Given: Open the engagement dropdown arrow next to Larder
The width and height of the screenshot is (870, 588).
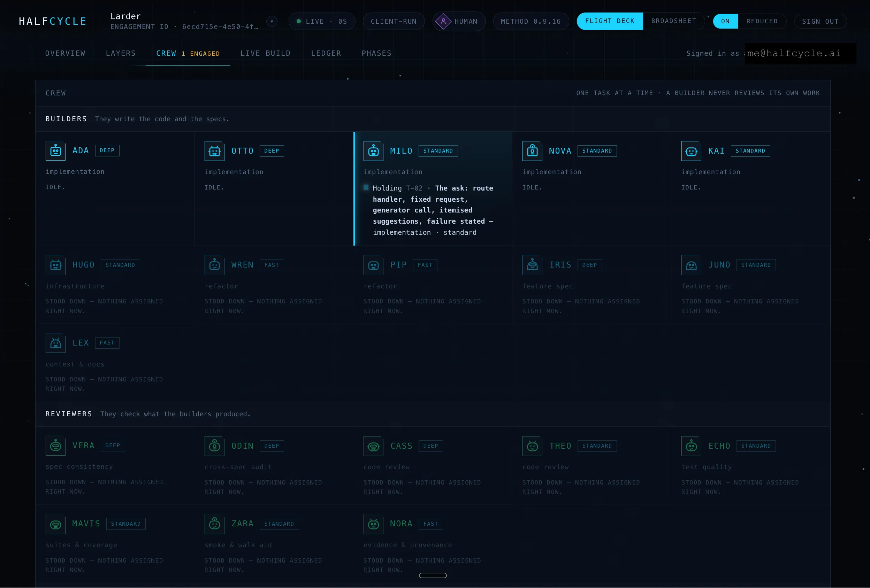Looking at the screenshot, I should coord(272,21).
